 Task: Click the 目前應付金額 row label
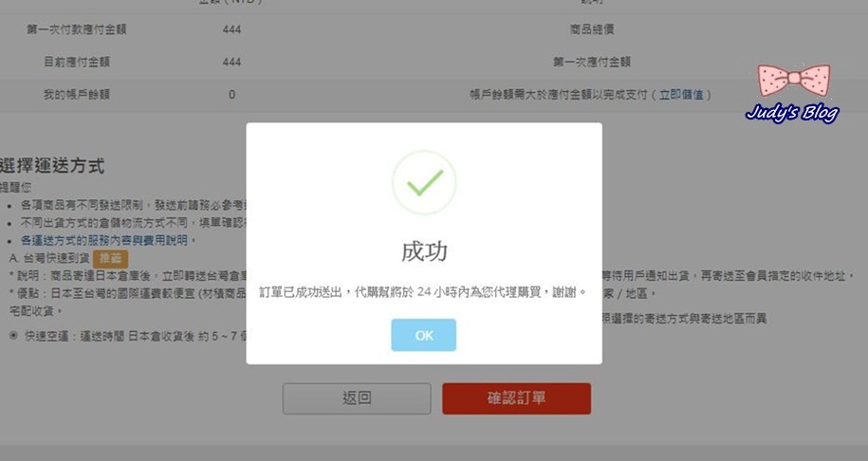77,62
